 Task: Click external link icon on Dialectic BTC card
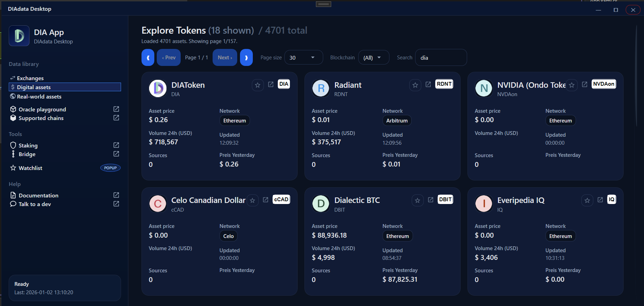pos(431,200)
